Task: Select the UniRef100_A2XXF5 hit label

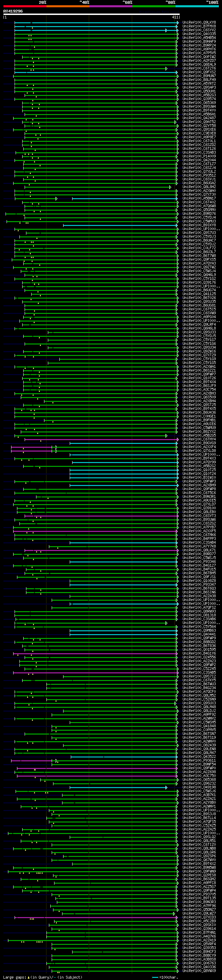Action: point(199,531)
